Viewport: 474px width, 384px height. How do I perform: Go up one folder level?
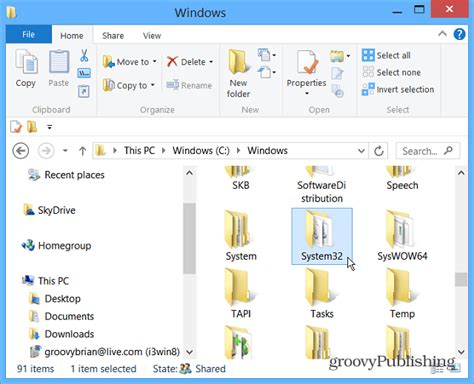click(82, 151)
